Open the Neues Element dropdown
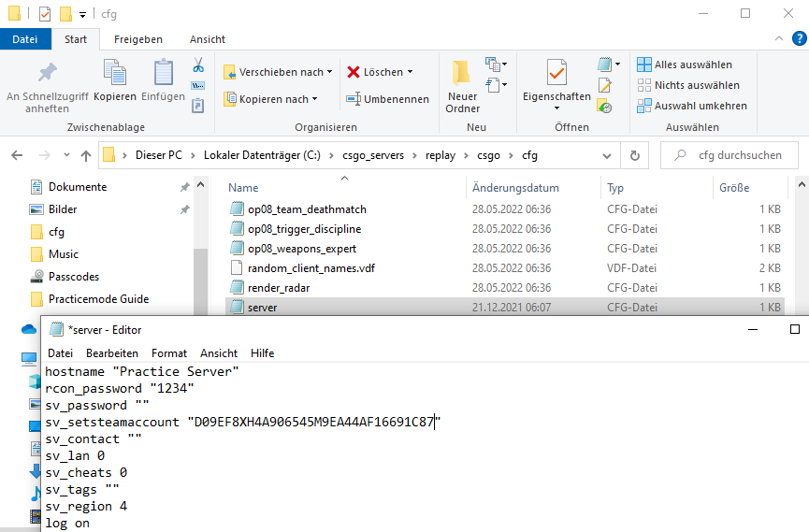 (x=497, y=65)
